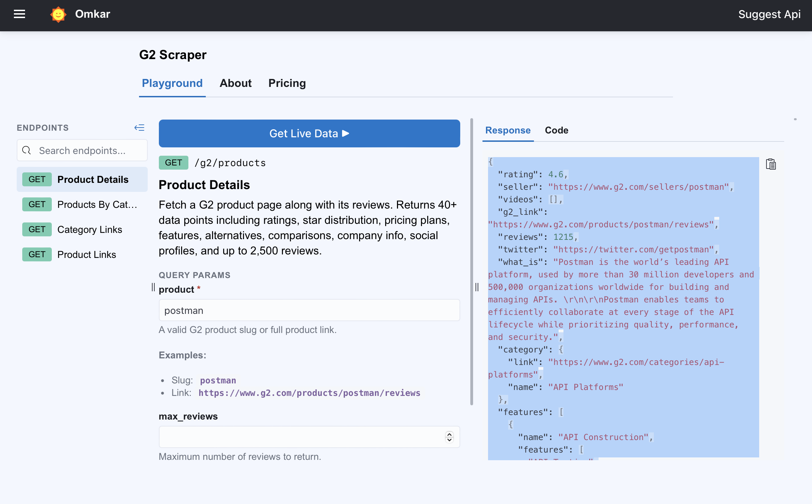This screenshot has width=812, height=504.
Task: Open the Pricing tab
Action: [x=287, y=83]
